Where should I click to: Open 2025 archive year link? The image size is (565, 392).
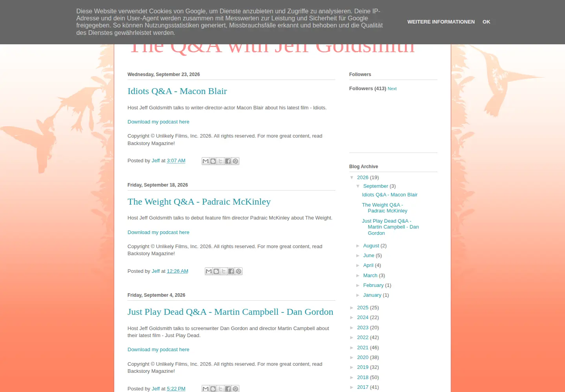tap(363, 308)
